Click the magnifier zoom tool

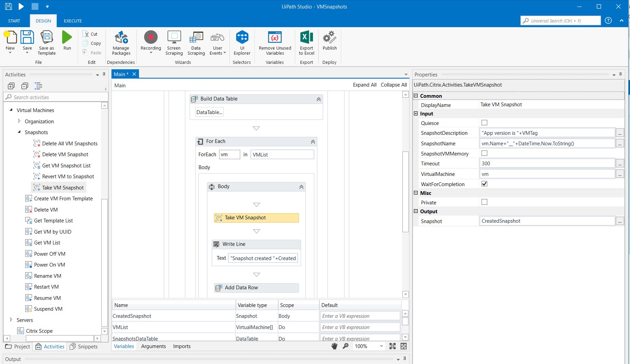[346, 346]
